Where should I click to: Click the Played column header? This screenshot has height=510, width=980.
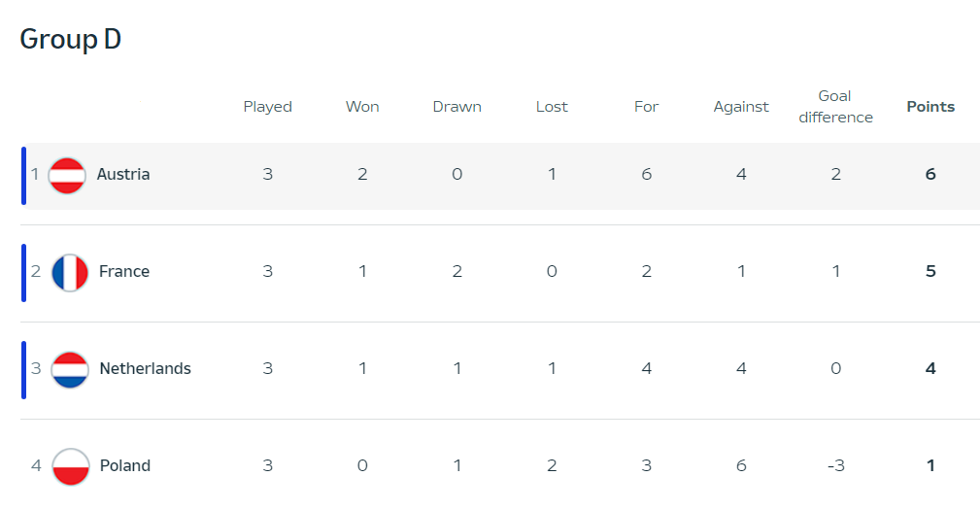[267, 108]
